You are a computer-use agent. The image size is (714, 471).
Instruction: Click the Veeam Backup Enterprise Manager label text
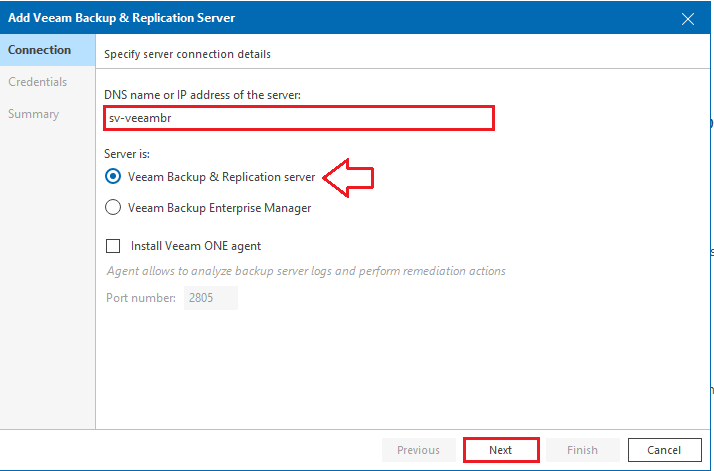coord(219,208)
